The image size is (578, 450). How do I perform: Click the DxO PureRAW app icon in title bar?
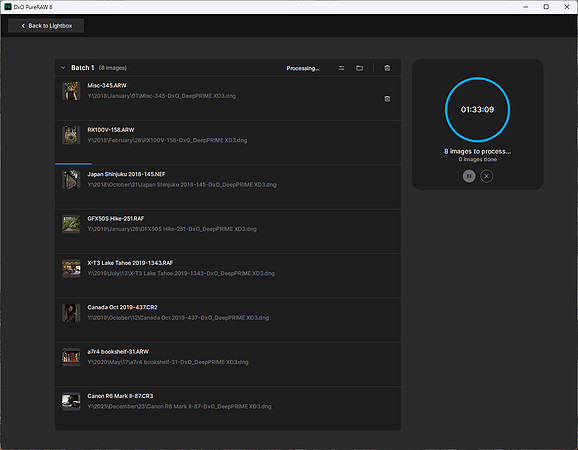tap(8, 7)
